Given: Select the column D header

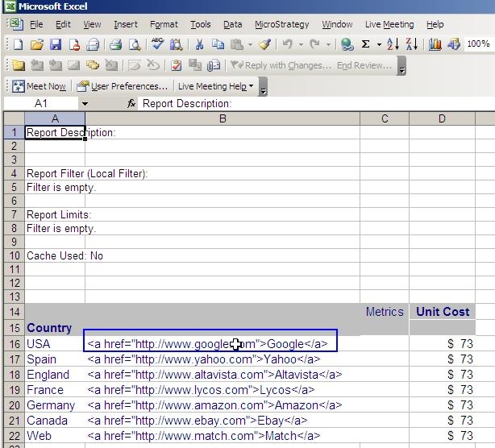Looking at the screenshot, I should point(442,119).
